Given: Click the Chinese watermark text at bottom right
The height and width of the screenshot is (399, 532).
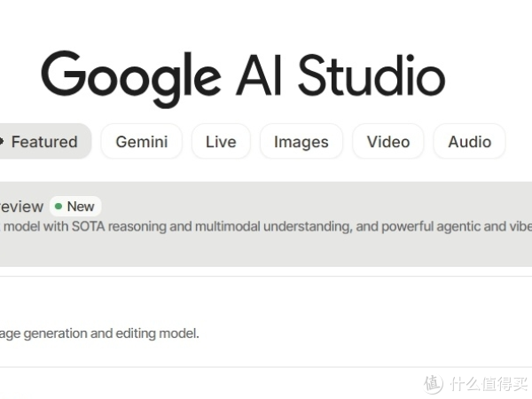Looking at the screenshot, I should 486,384.
